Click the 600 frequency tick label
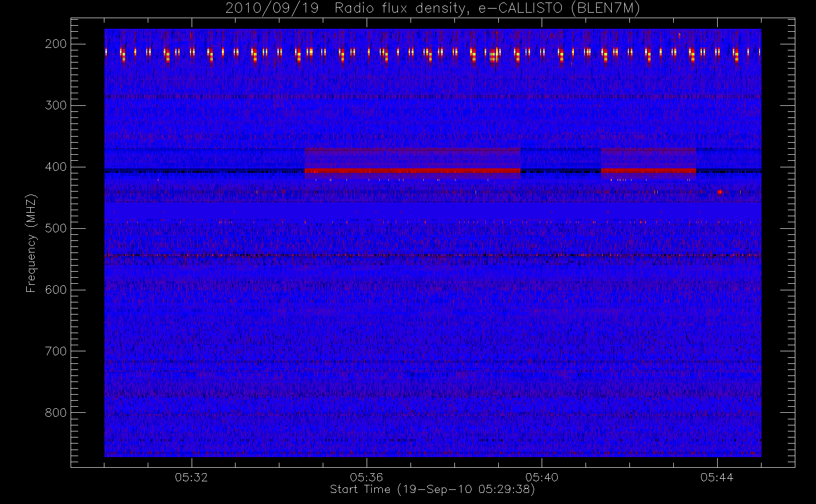Screen dimensions: 816x504 (55, 290)
